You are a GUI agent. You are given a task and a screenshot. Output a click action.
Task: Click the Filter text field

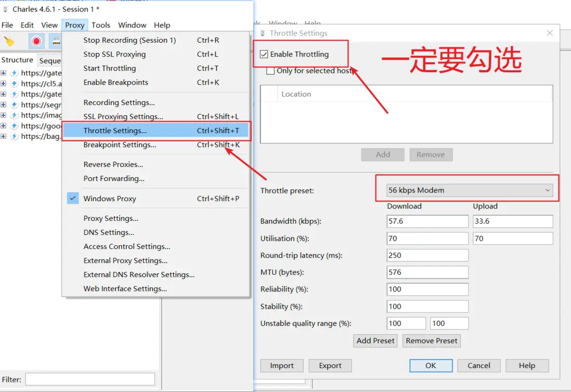click(x=90, y=379)
